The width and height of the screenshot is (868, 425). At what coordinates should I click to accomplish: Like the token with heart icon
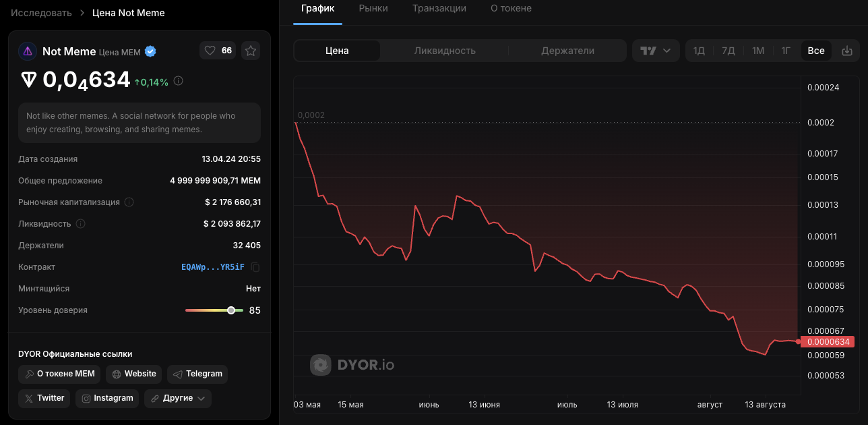pos(210,51)
